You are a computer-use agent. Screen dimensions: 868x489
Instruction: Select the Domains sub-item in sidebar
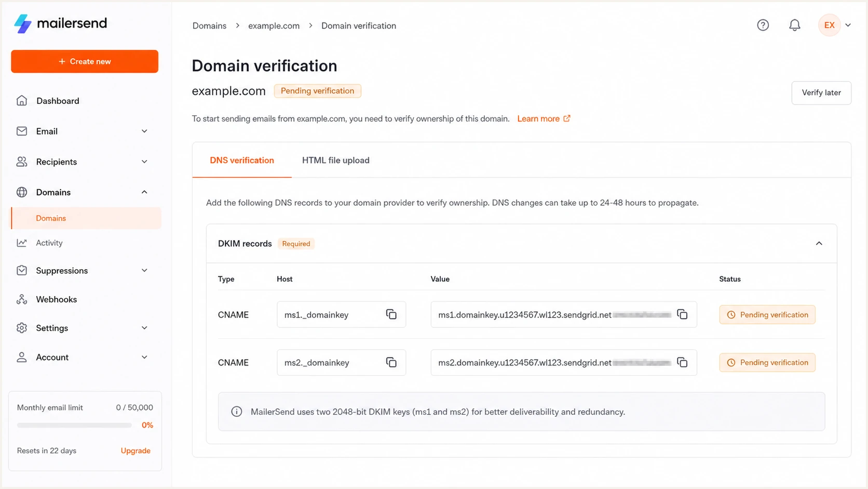coord(86,218)
